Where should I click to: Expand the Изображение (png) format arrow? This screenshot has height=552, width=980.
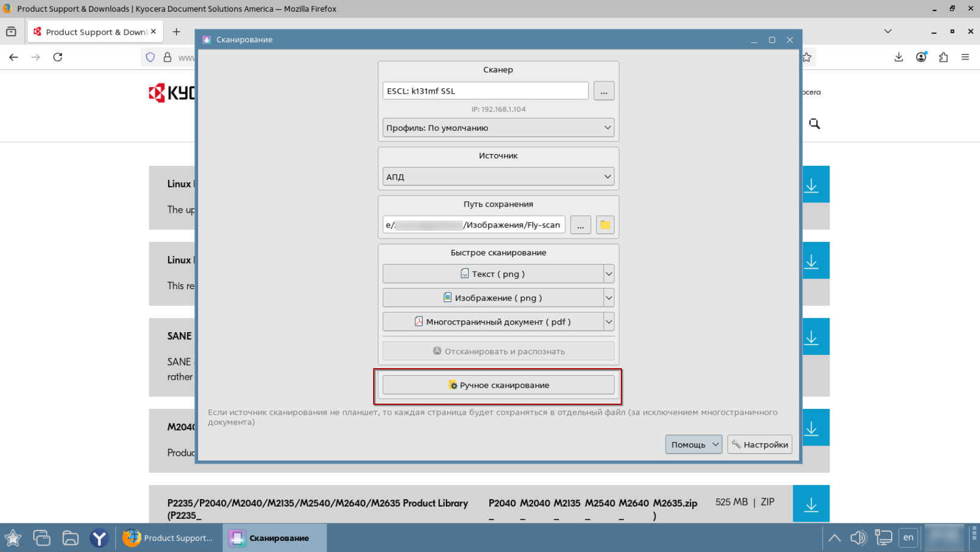coord(609,298)
